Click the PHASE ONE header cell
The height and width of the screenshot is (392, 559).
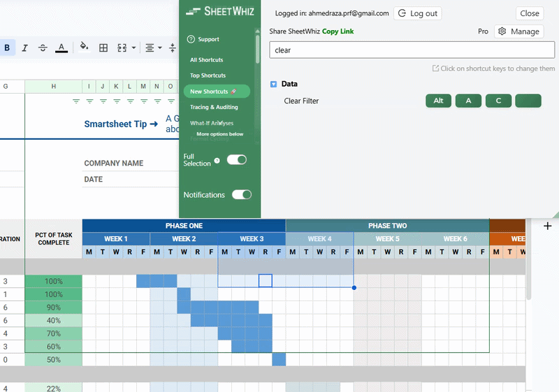pos(184,226)
